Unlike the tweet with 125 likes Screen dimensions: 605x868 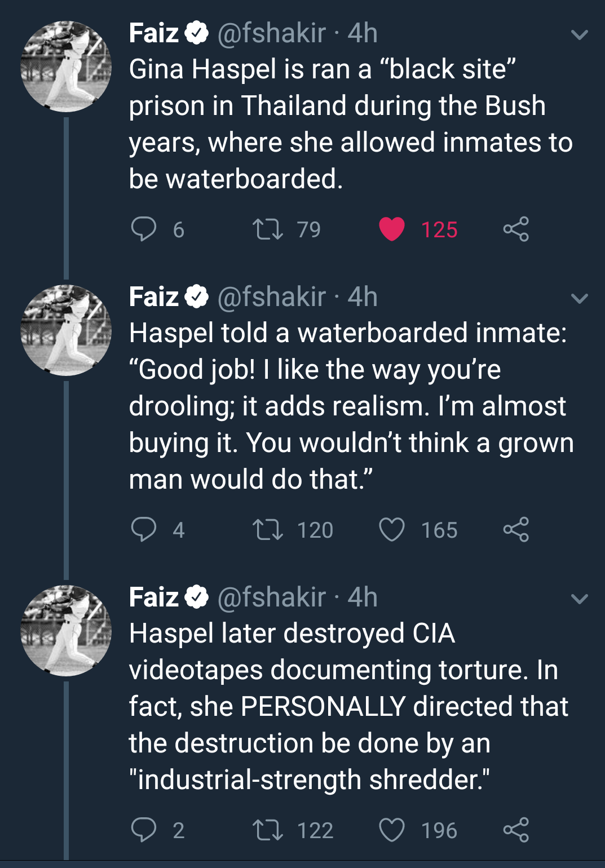(x=392, y=229)
